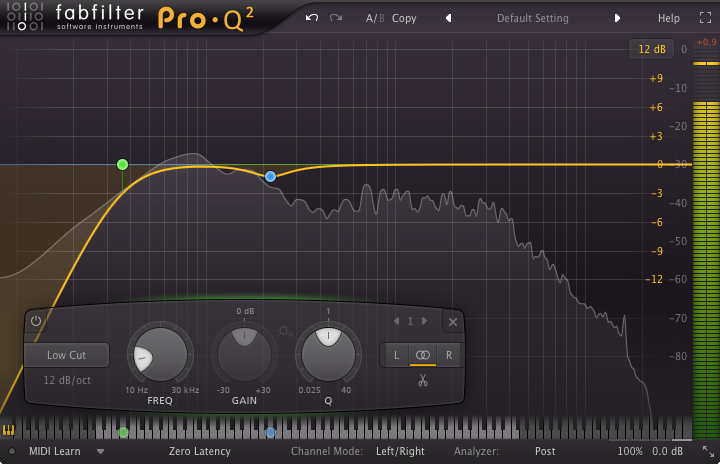Viewport: 720px width, 464px height.
Task: Toggle the MIDI Learn indicator dot
Action: click(x=12, y=451)
